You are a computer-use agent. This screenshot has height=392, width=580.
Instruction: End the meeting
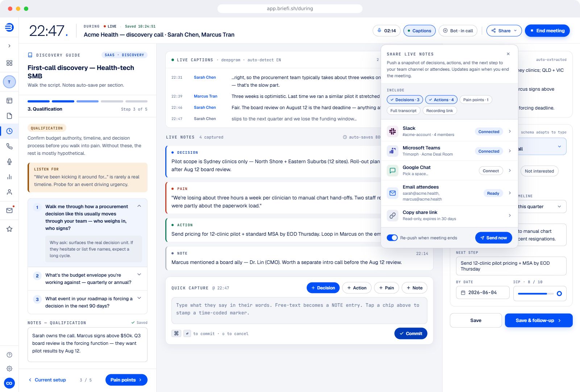pyautogui.click(x=547, y=31)
